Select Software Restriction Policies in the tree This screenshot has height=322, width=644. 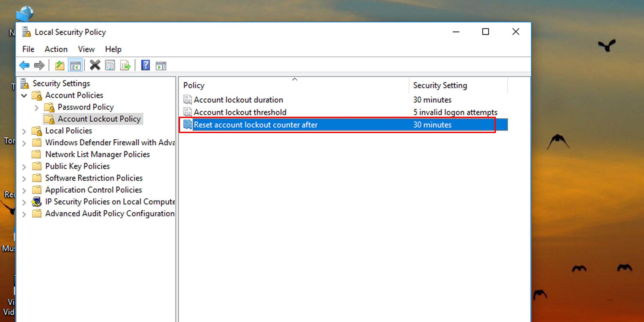tap(94, 178)
